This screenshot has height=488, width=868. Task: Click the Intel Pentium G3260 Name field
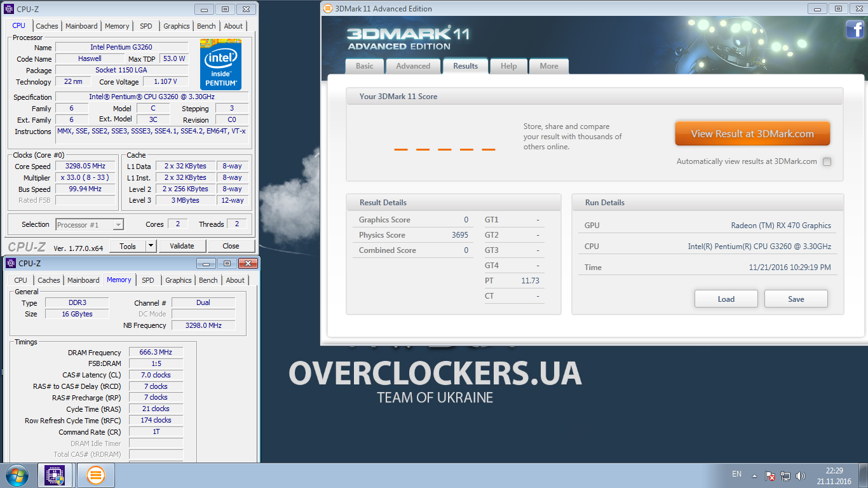click(121, 47)
